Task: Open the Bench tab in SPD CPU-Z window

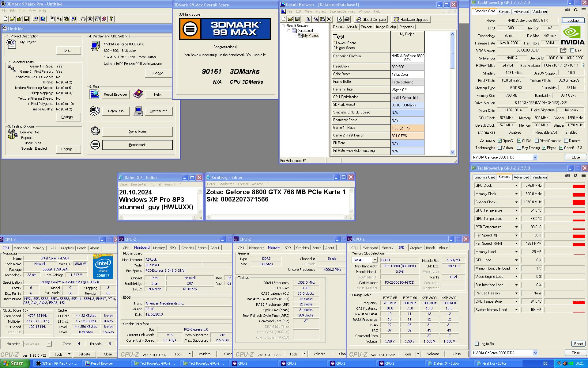Action: pyautogui.click(x=430, y=248)
